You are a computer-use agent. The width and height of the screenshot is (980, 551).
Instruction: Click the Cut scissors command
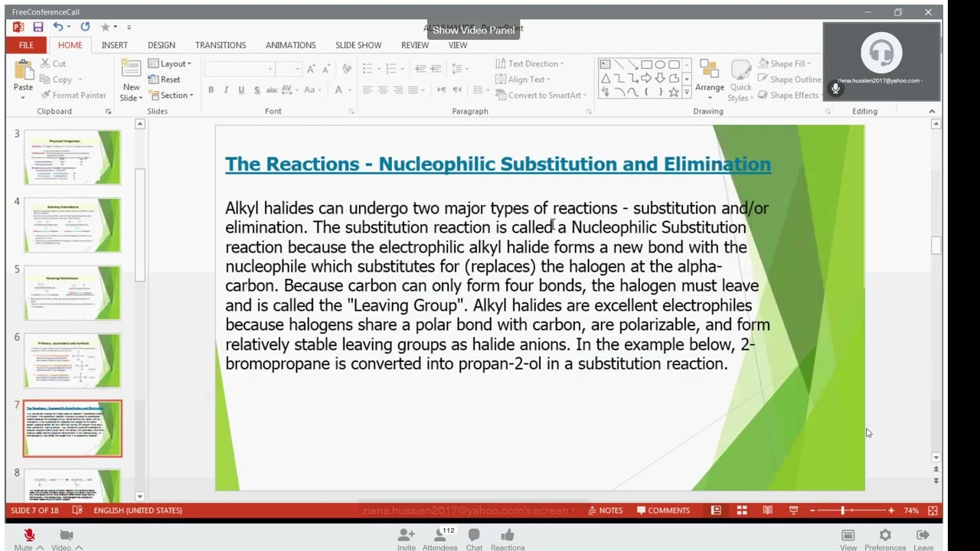[x=53, y=64]
